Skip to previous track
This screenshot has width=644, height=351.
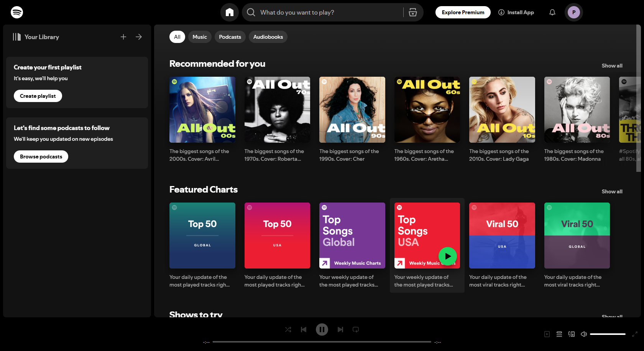[304, 330]
